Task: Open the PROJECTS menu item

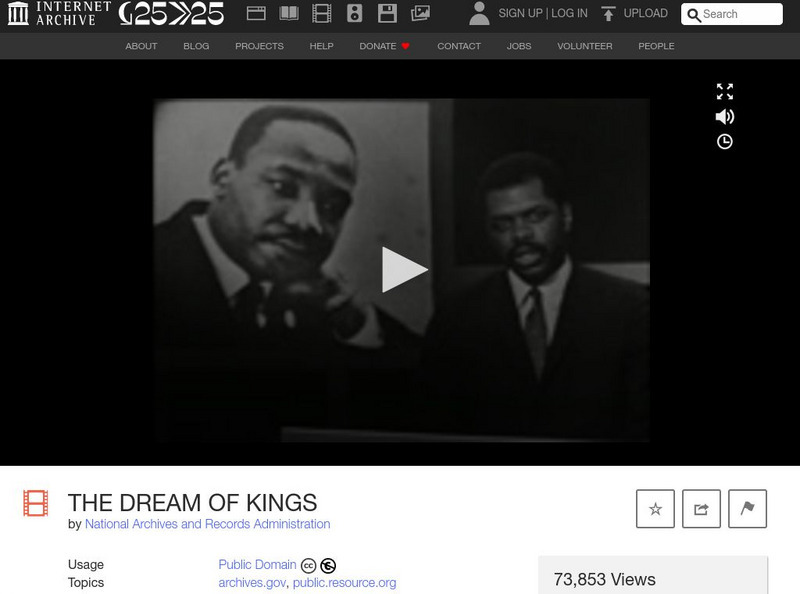Action: coord(259,46)
